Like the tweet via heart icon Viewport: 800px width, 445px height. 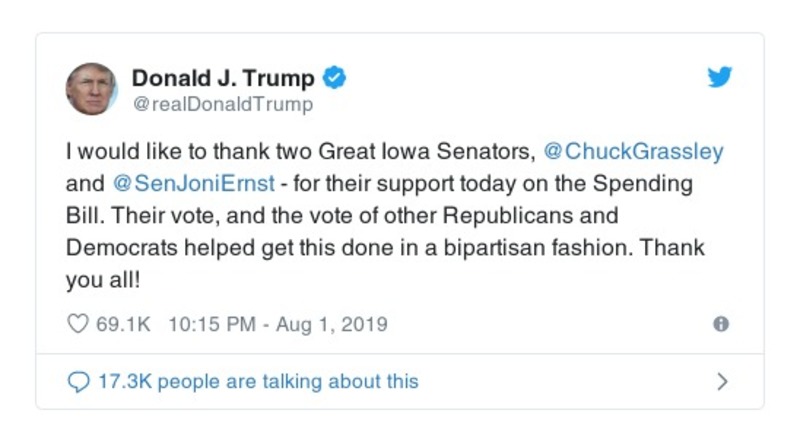click(78, 324)
